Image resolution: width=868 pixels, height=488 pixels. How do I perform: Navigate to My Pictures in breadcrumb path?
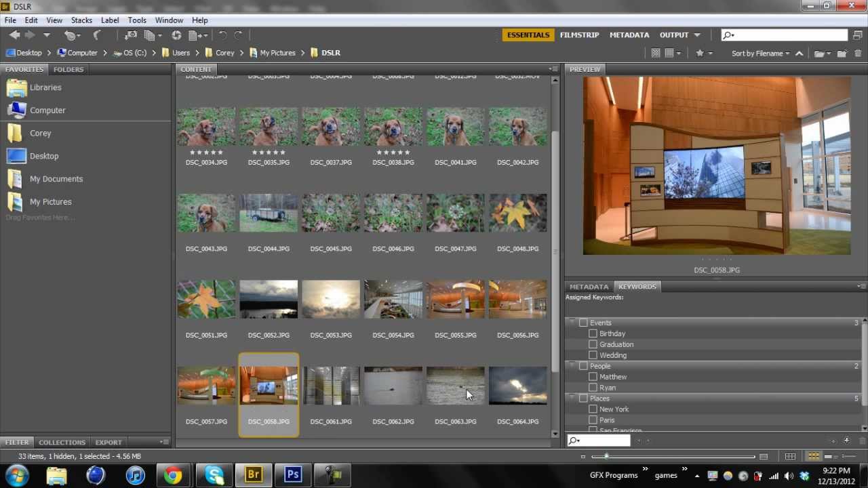tap(277, 53)
